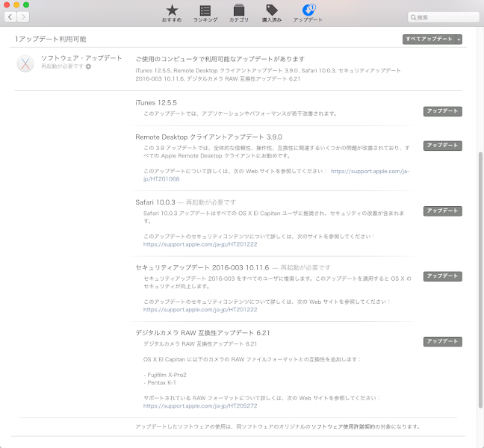Screen dimensions: 484x448
Task: Update Remote Desktop client 3.9.0
Action: pos(443,146)
